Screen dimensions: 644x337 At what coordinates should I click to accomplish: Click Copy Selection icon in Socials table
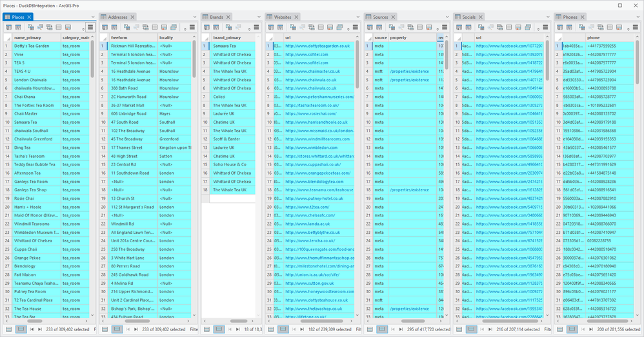pos(528,27)
